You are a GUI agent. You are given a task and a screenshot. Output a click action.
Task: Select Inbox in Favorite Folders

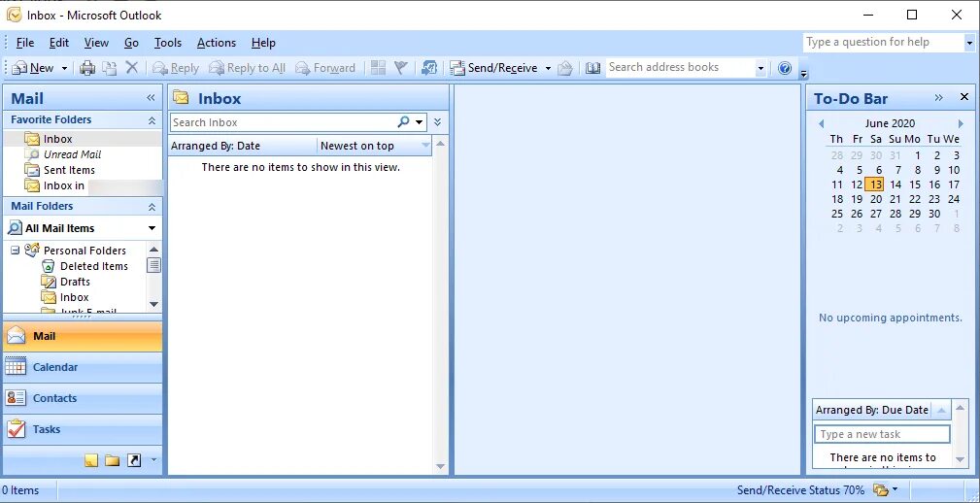point(57,139)
